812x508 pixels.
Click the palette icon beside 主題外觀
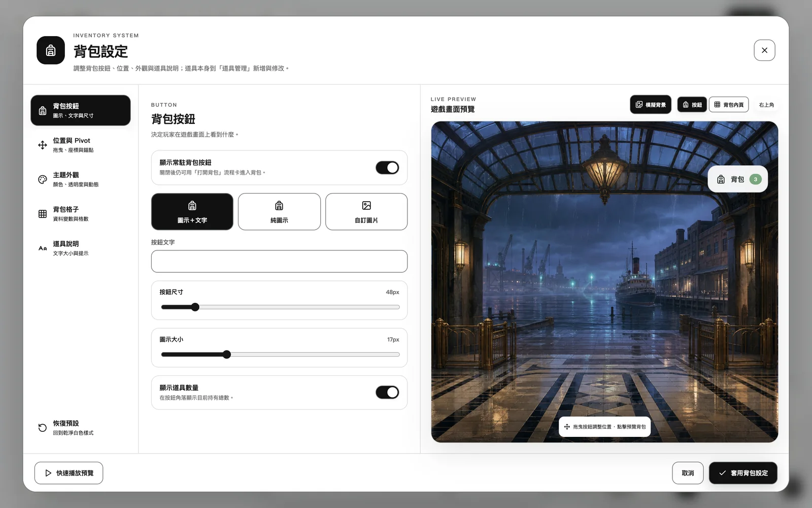click(43, 179)
